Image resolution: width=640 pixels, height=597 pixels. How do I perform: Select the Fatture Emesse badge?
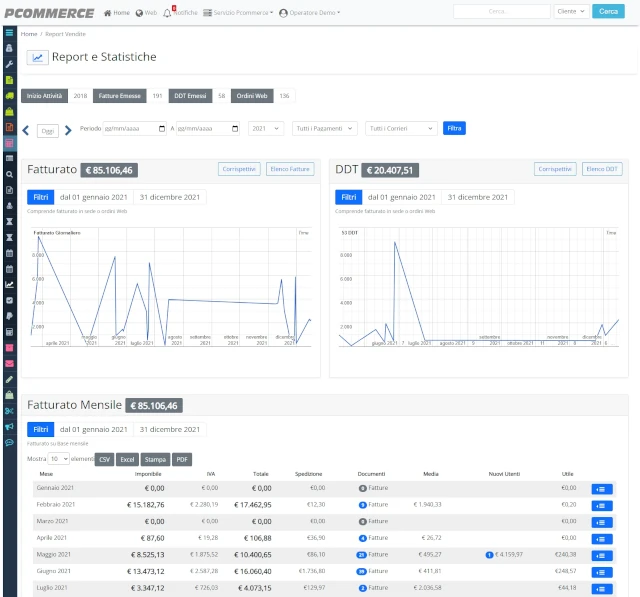120,96
